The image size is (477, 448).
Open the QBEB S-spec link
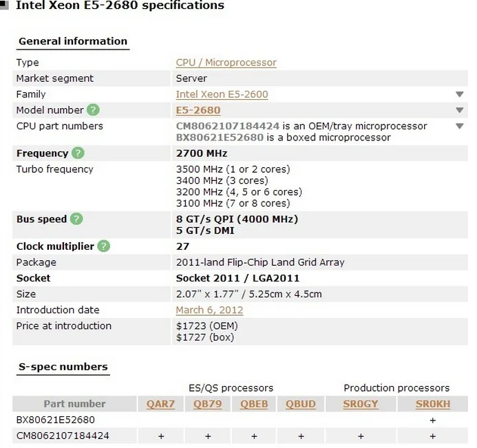(x=254, y=404)
